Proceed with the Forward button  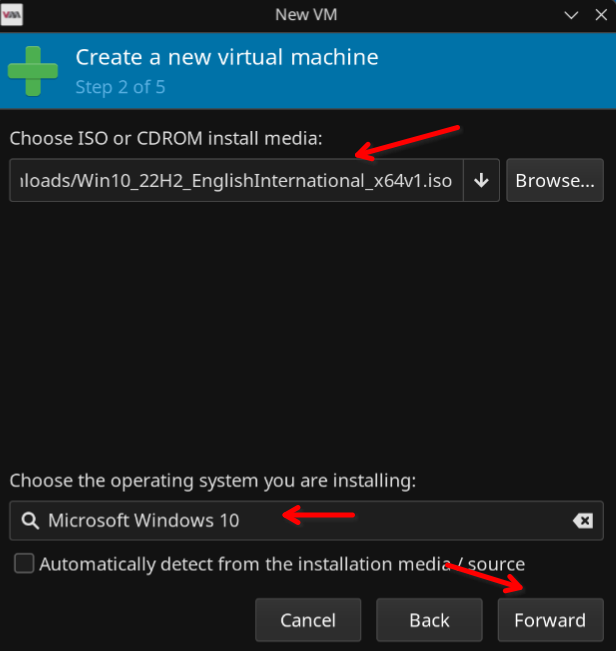(550, 620)
